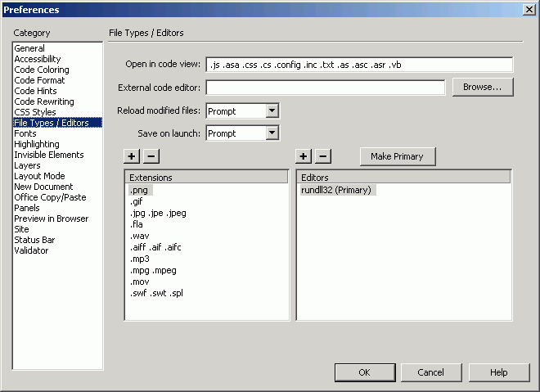
Task: Cancel the Preferences dialog
Action: [x=431, y=372]
